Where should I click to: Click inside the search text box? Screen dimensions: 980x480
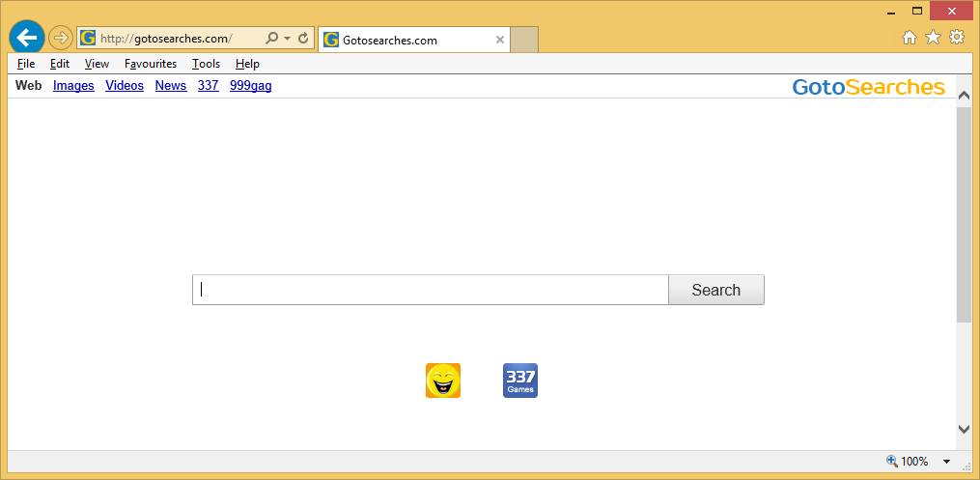[x=431, y=290]
